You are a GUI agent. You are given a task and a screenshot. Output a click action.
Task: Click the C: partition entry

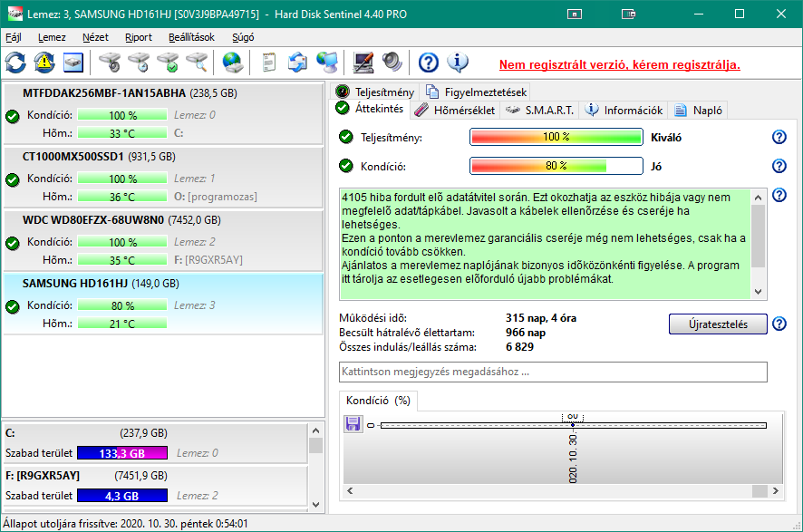click(156, 443)
